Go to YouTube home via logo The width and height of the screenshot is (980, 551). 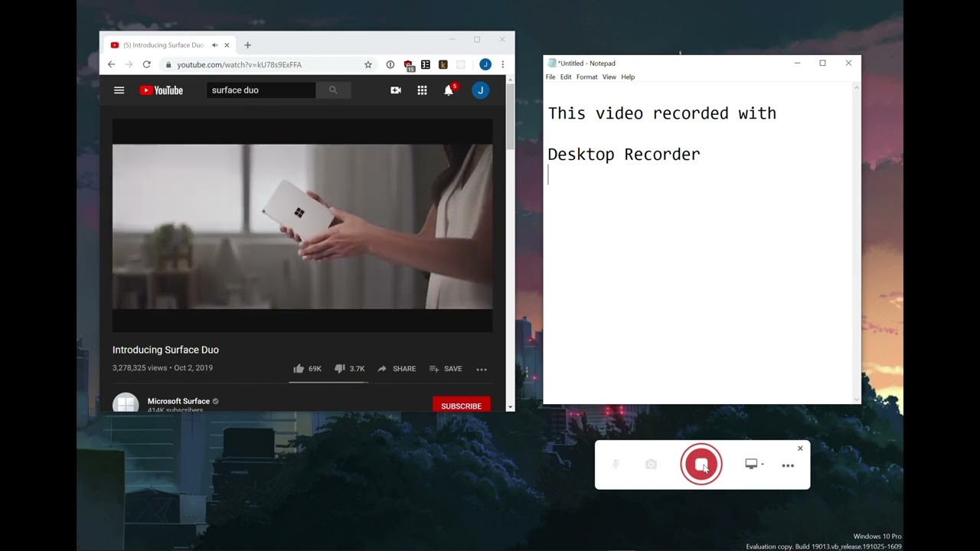(161, 90)
